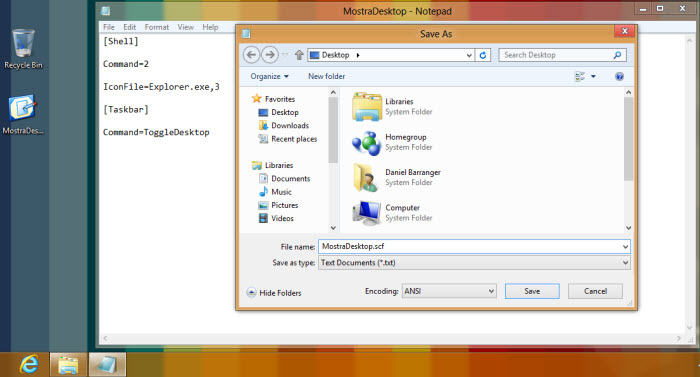Click the Forward arrow in Save As dialog
Viewport: 700px width, 377px height.
pos(270,55)
